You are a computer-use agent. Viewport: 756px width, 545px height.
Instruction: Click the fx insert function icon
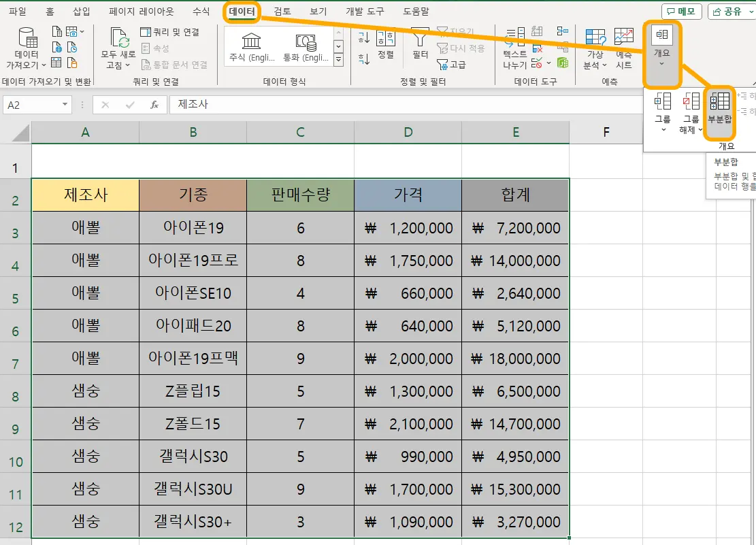[x=154, y=105]
